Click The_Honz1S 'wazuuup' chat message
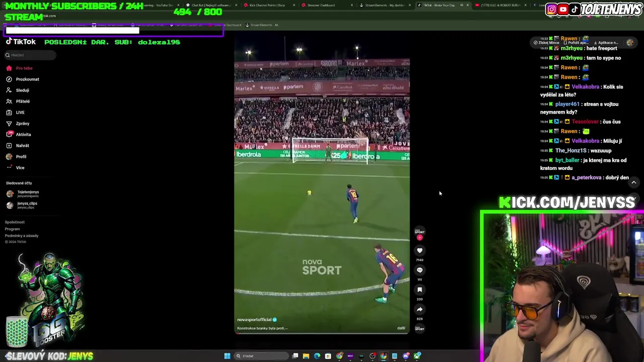This screenshot has width=644, height=362. [x=576, y=150]
